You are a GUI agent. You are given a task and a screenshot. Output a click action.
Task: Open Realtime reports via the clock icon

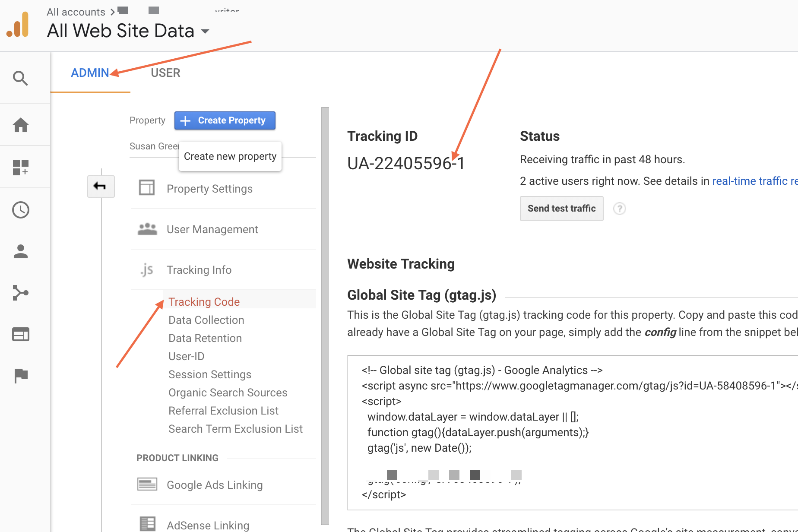(21, 210)
